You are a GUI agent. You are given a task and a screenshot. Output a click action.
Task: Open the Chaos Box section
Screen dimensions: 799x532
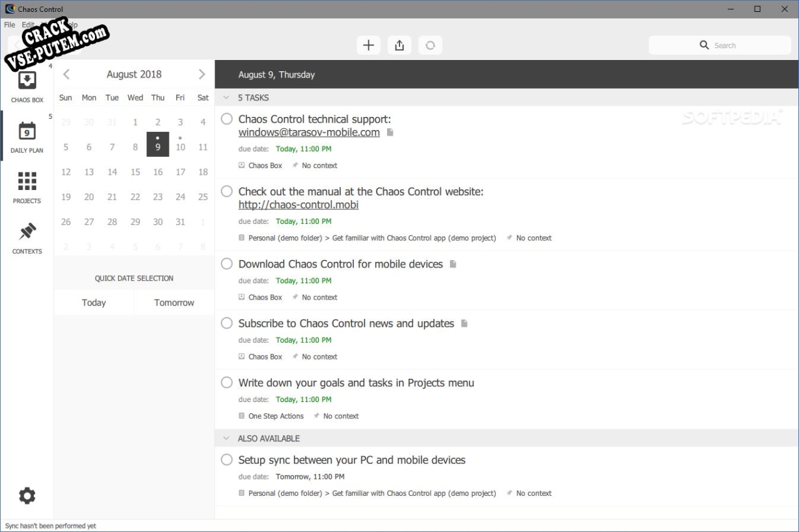[27, 85]
